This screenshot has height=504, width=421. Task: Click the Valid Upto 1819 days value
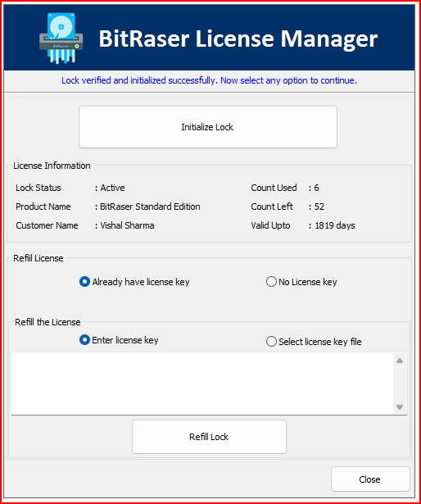point(335,225)
